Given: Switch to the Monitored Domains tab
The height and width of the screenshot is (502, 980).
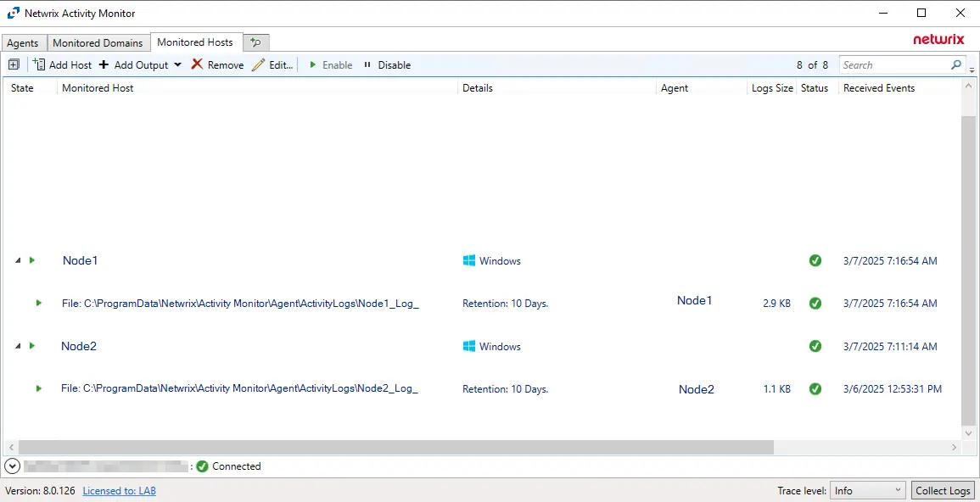Looking at the screenshot, I should point(98,42).
